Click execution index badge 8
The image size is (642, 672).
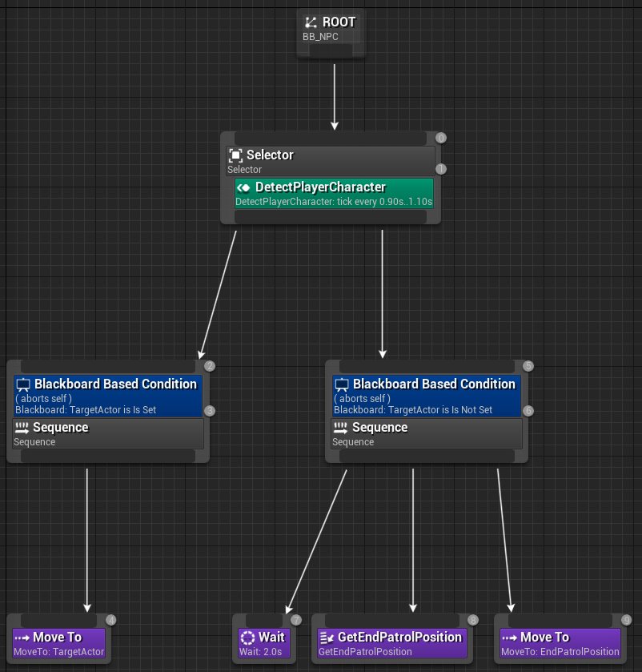point(473,620)
